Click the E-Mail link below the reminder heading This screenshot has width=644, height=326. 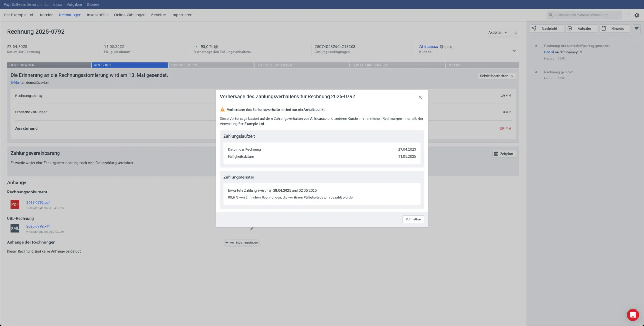coord(15,83)
